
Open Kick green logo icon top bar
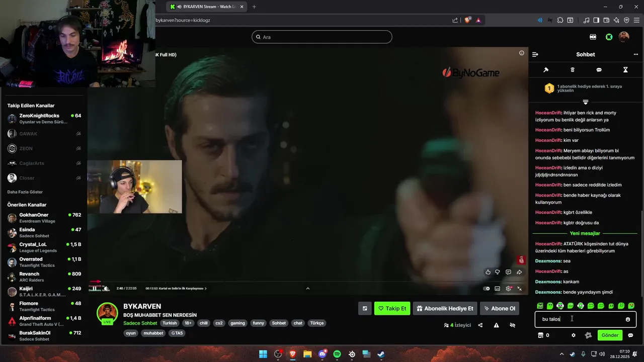tap(609, 37)
